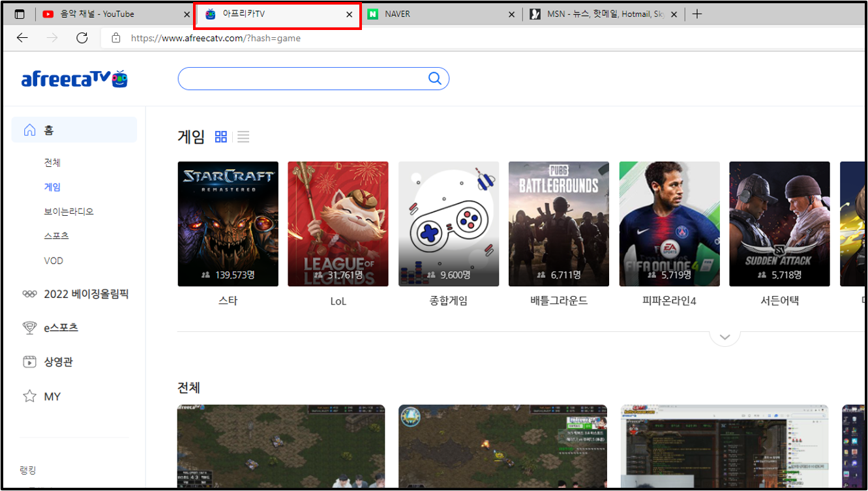Screen dimensions: 868x491
Task: Close the NAVER tab
Action: (x=511, y=14)
